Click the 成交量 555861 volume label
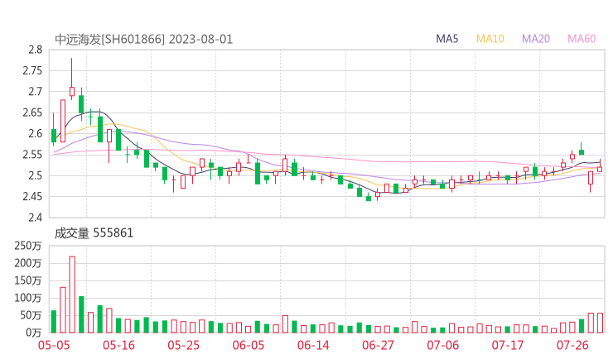The height and width of the screenshot is (364, 613). click(x=94, y=233)
